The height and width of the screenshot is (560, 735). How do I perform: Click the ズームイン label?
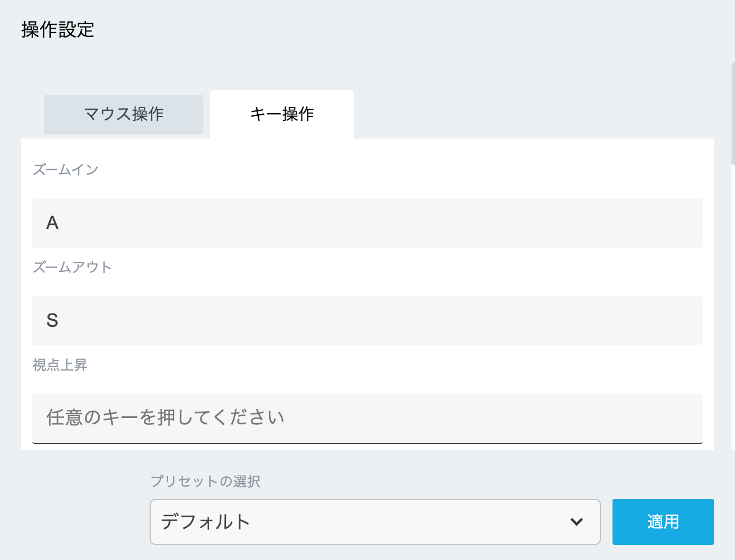[x=65, y=169]
